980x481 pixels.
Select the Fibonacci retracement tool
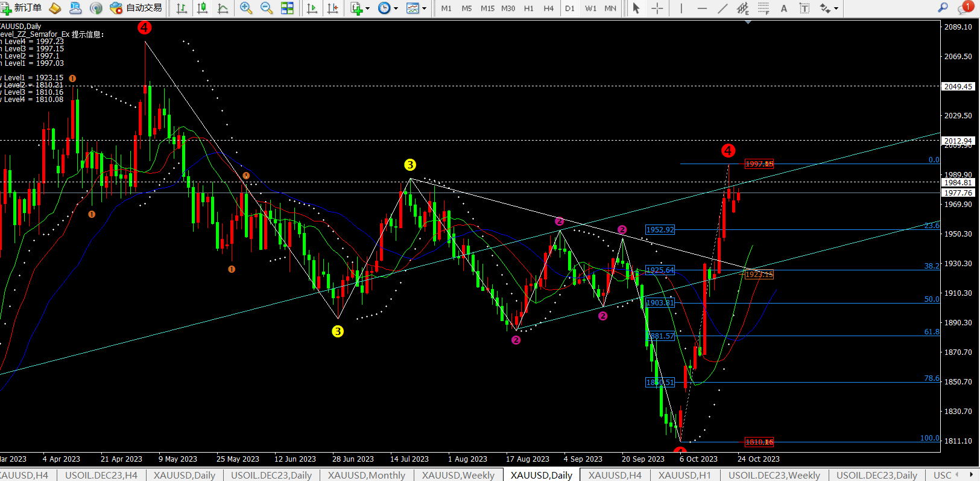(763, 8)
